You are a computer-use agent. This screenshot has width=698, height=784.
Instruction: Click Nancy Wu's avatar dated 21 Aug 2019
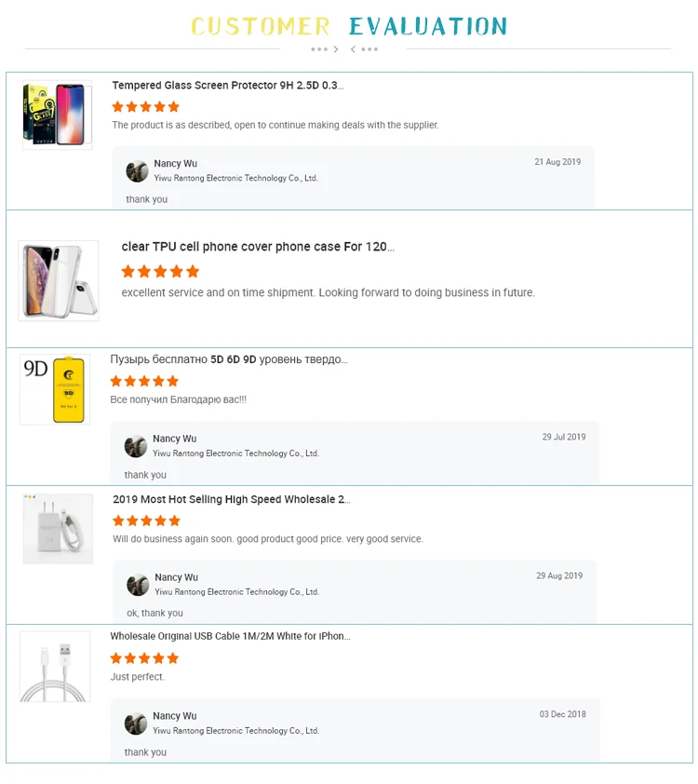pyautogui.click(x=138, y=170)
